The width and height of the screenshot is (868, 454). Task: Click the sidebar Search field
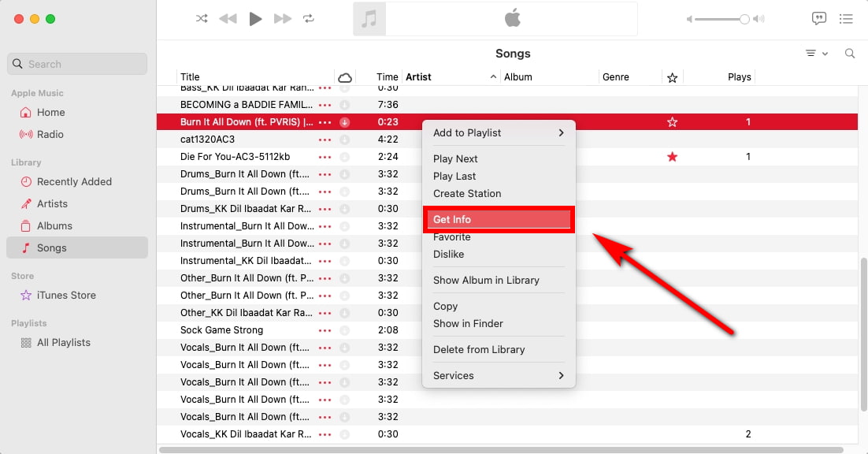tap(77, 64)
